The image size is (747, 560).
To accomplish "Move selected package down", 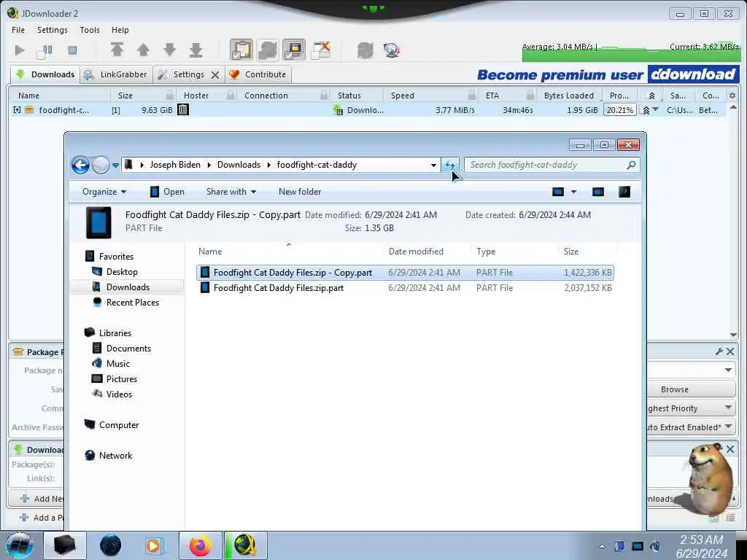I will [169, 50].
